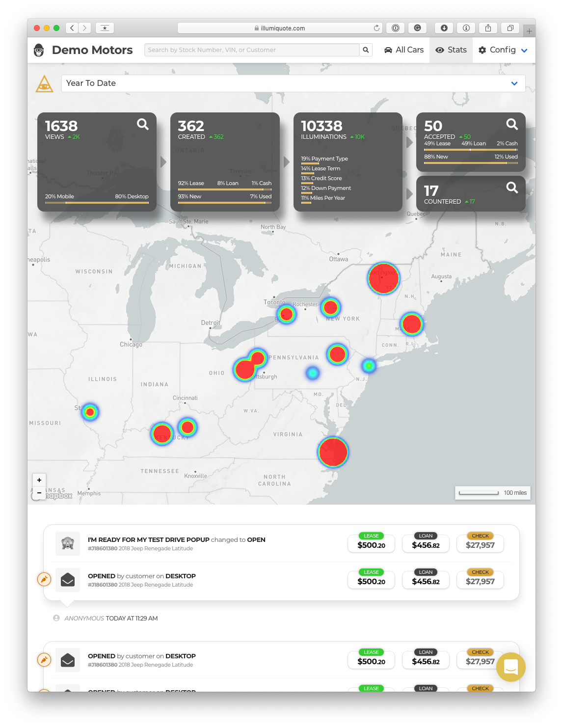Switch to the Stats tab
The height and width of the screenshot is (728, 563).
pos(451,50)
